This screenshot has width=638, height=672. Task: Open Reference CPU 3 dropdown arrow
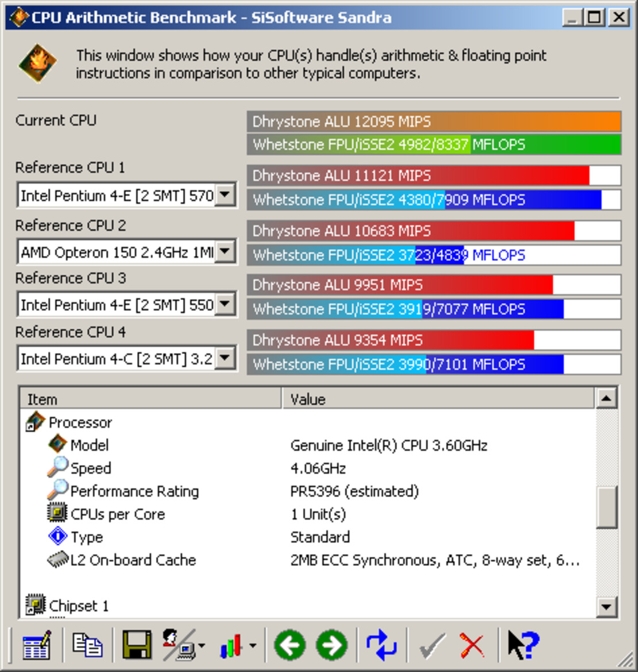click(225, 304)
